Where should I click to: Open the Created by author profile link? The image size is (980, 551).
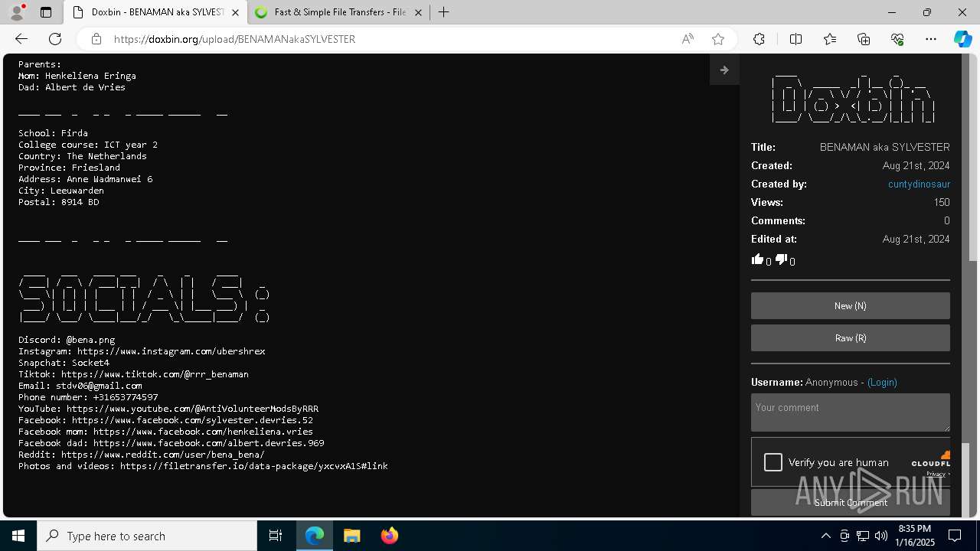click(919, 184)
